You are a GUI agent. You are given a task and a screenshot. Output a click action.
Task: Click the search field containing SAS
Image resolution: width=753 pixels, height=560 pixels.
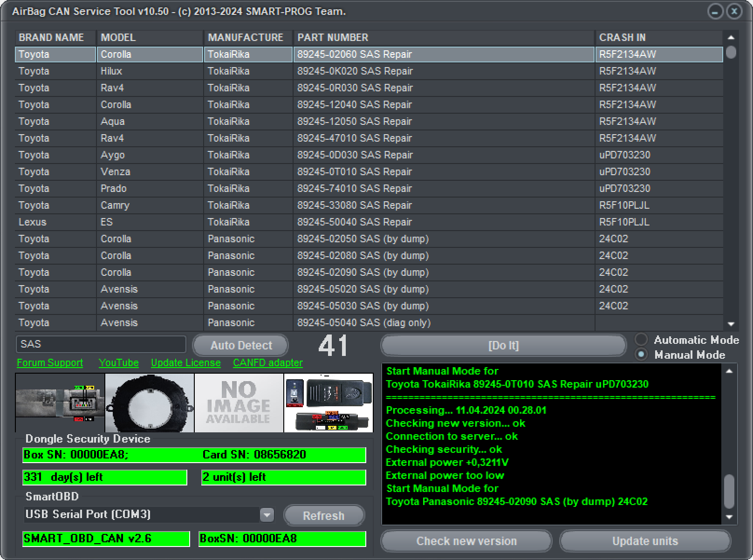(101, 344)
